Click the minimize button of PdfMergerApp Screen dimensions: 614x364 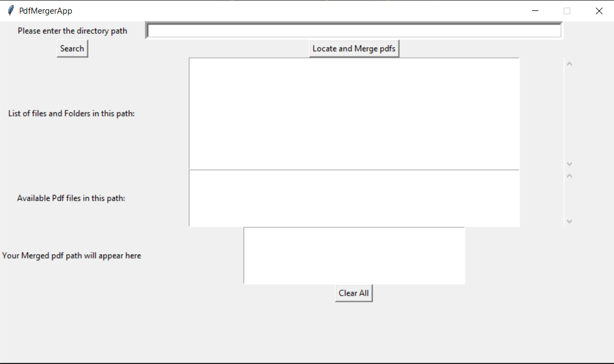click(535, 10)
